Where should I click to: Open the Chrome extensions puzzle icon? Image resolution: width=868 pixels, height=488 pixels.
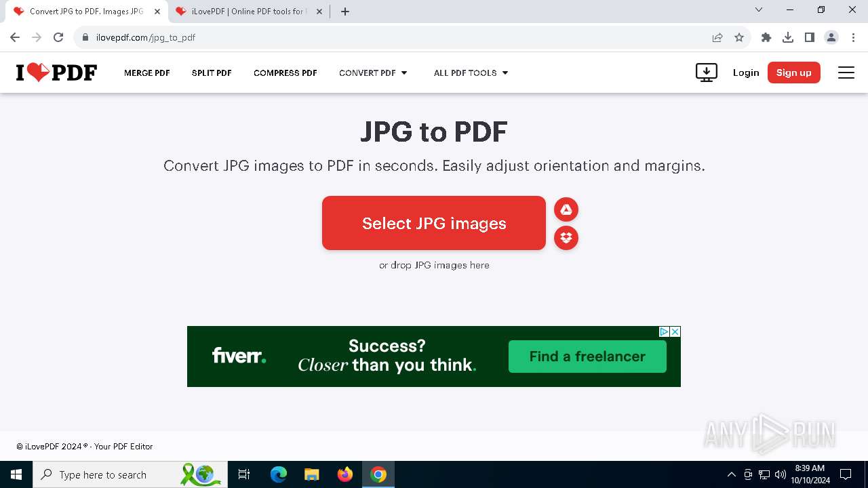pyautogui.click(x=766, y=37)
